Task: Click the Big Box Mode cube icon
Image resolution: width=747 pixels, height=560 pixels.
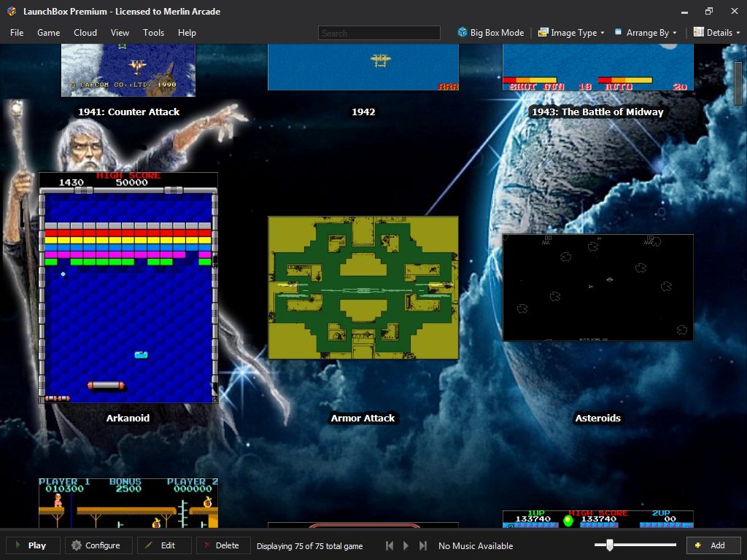Action: click(x=462, y=32)
